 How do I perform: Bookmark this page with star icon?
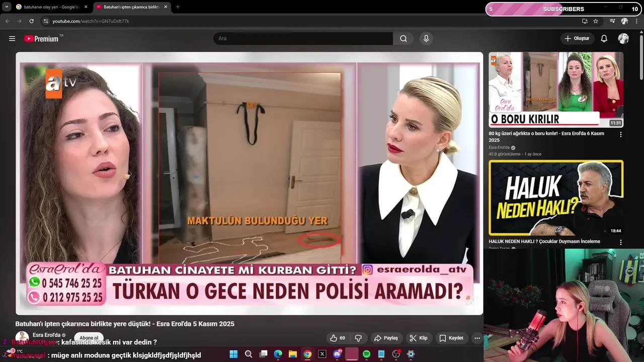click(596, 21)
